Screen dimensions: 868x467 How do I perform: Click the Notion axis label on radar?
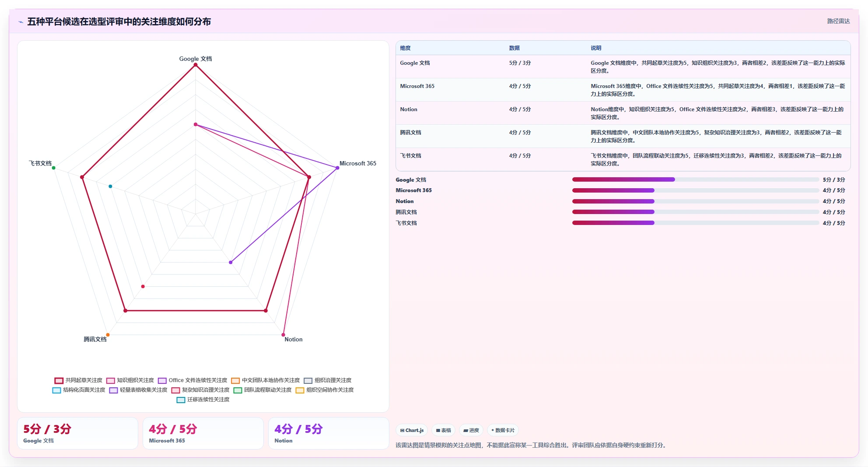(294, 339)
